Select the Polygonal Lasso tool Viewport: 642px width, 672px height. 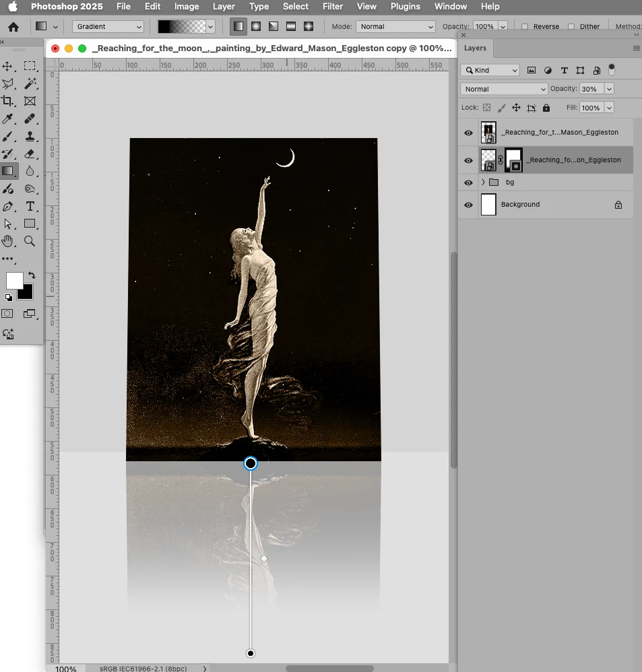tap(7, 83)
